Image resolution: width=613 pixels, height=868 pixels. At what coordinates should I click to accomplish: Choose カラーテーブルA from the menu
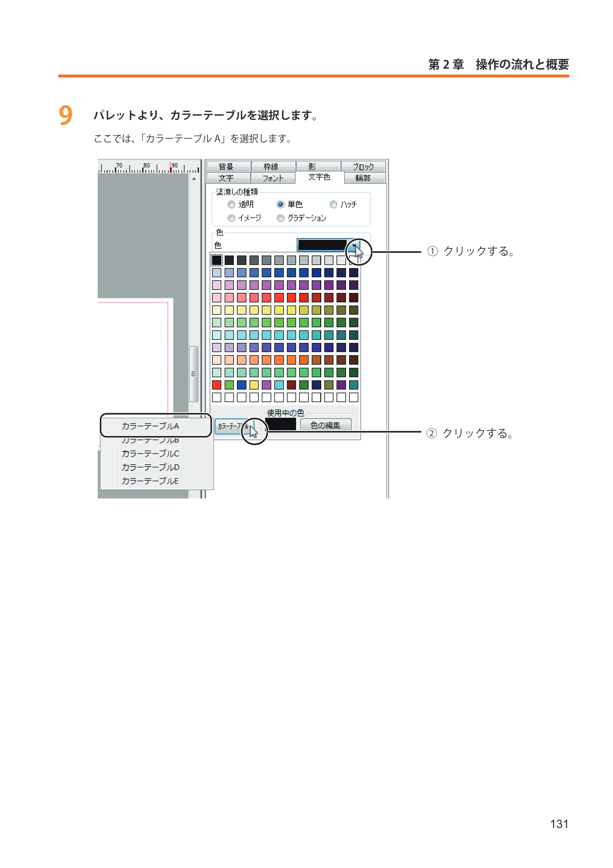(156, 426)
